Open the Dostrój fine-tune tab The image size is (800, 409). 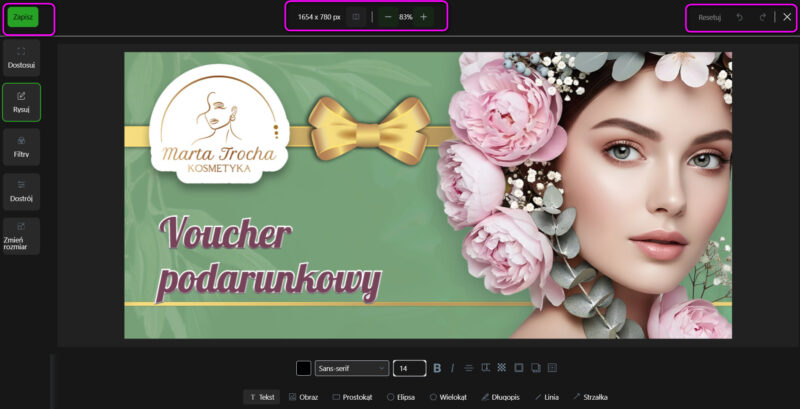point(21,191)
